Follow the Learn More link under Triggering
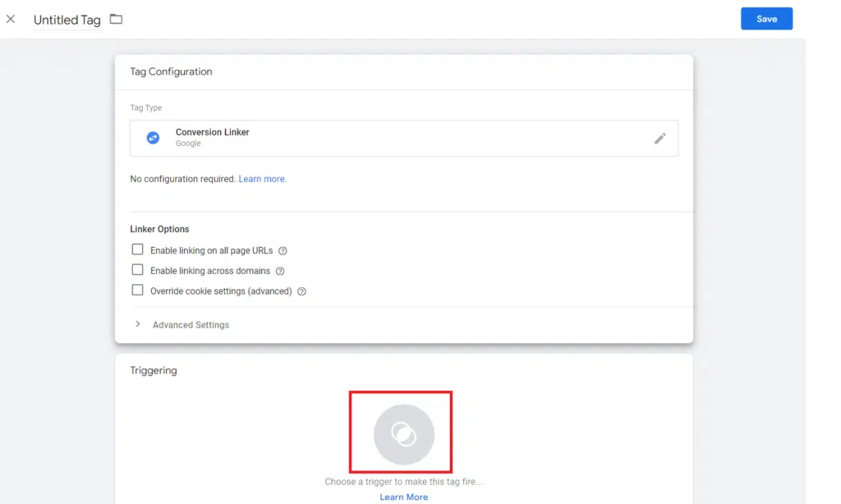The width and height of the screenshot is (841, 504). [x=403, y=497]
